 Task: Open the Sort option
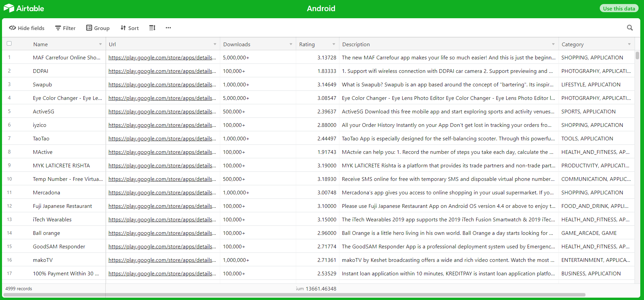coord(130,28)
